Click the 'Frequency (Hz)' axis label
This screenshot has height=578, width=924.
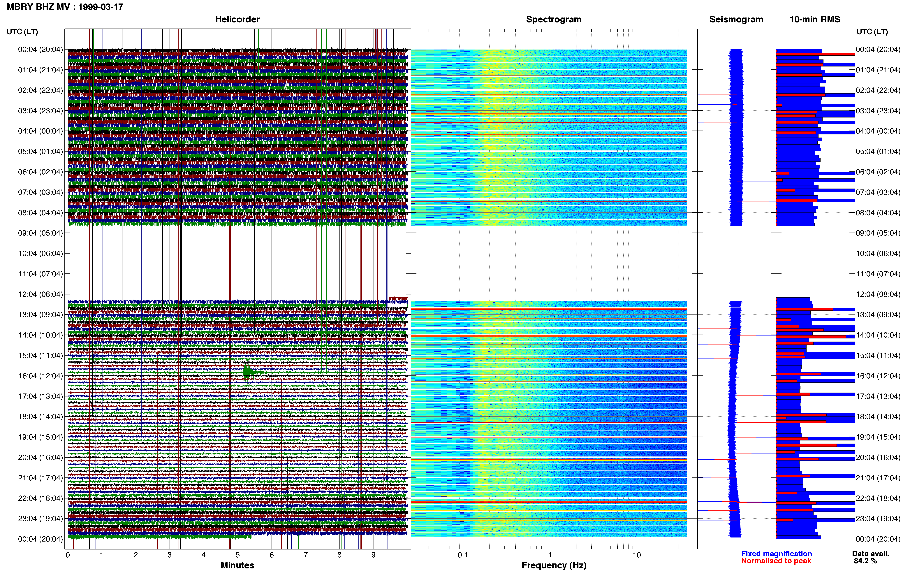[x=554, y=565]
